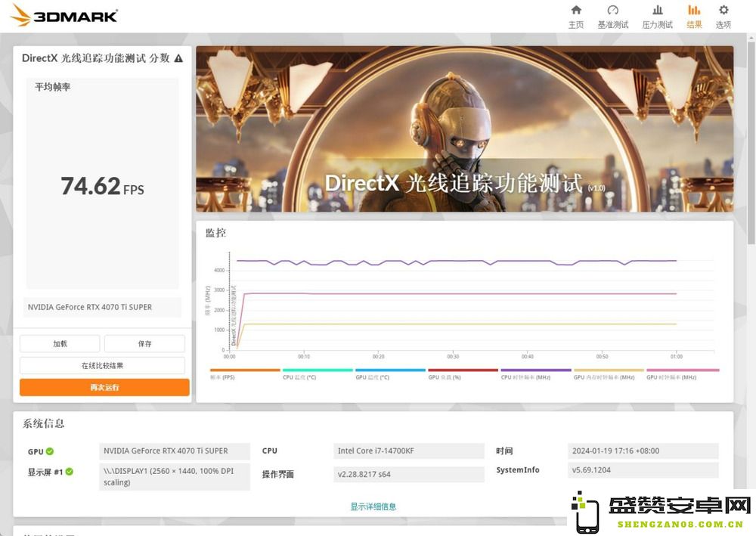Click the purple CPU clock line in chart

click(x=456, y=262)
